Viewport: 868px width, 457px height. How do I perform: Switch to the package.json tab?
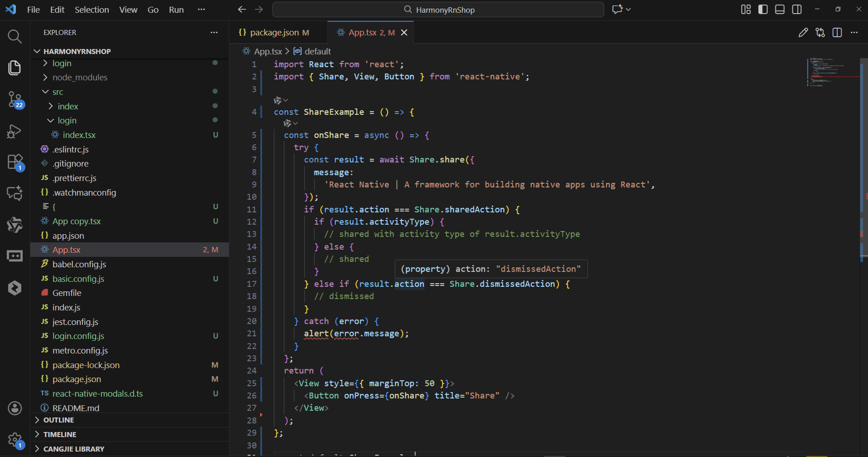click(274, 32)
